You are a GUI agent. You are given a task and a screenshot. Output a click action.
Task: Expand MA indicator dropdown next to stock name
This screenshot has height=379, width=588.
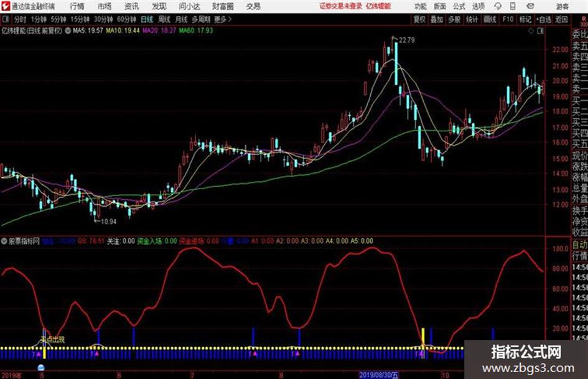point(68,30)
